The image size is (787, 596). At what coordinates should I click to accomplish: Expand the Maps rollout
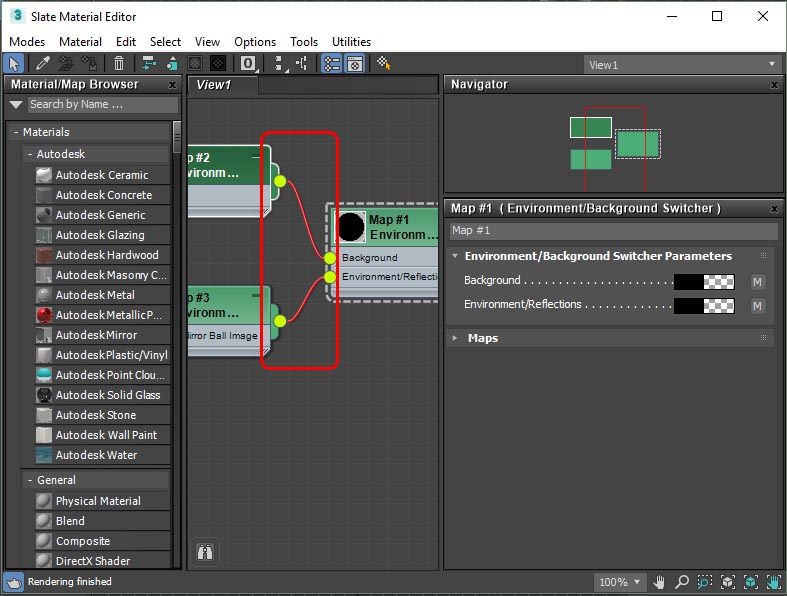coord(455,338)
